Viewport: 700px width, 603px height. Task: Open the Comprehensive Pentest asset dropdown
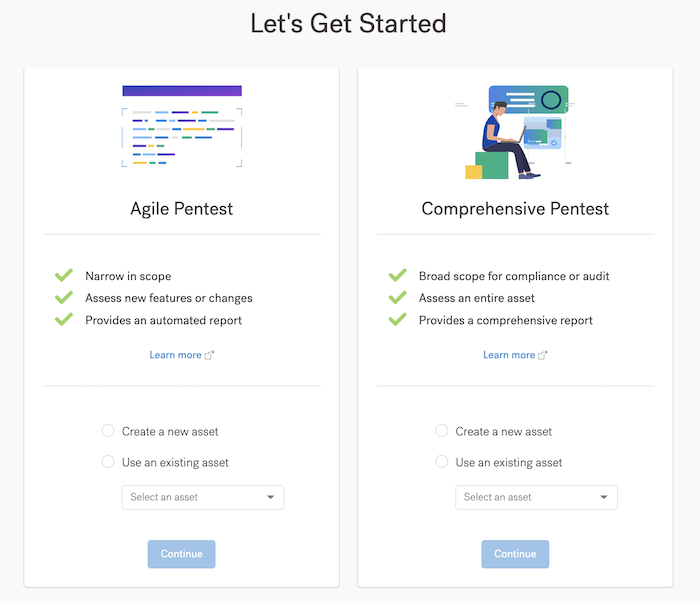[536, 497]
